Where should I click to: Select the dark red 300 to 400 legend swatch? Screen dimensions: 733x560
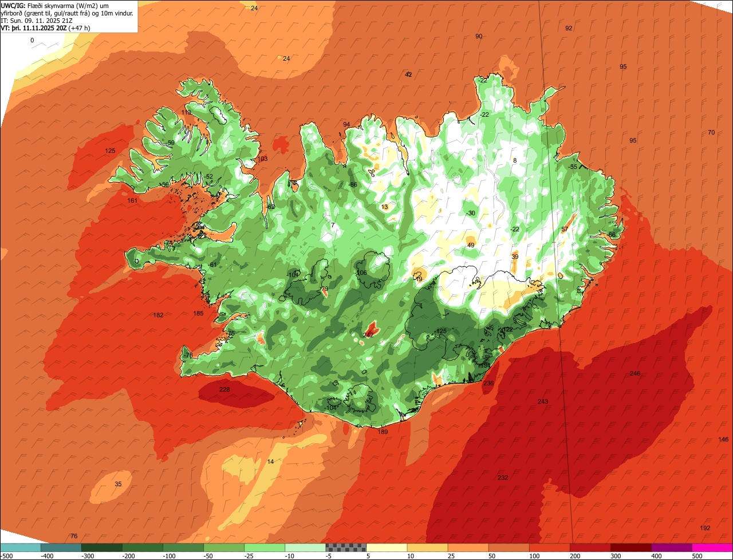pyautogui.click(x=630, y=547)
